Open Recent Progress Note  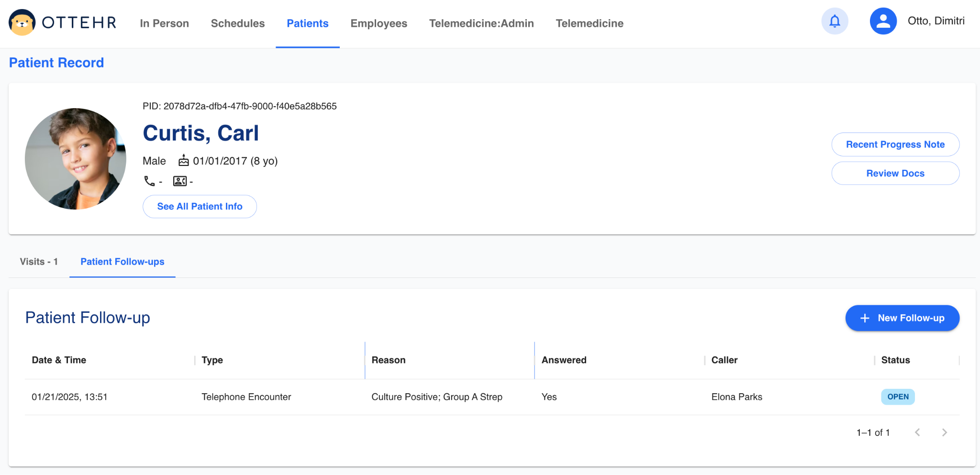pyautogui.click(x=895, y=144)
